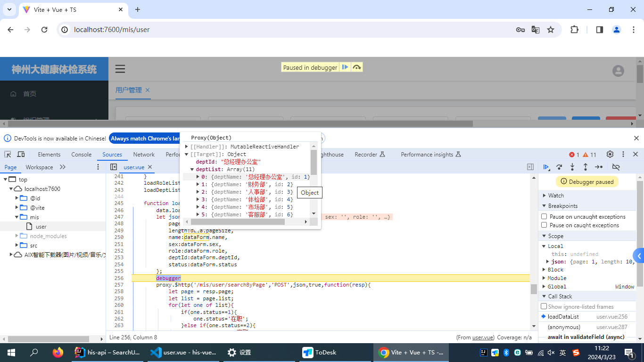Viewport: 644px width, 362px height.
Task: Open Chrome side panel icon
Action: (x=600, y=29)
